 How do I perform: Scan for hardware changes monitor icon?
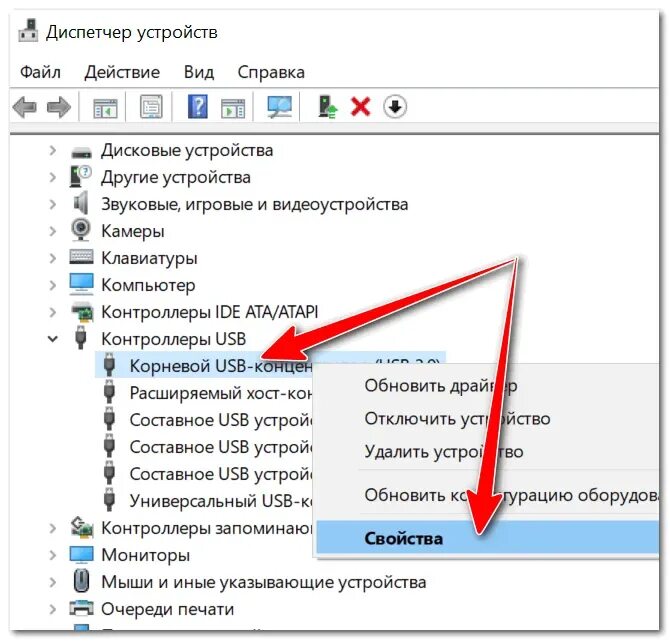pyautogui.click(x=279, y=107)
